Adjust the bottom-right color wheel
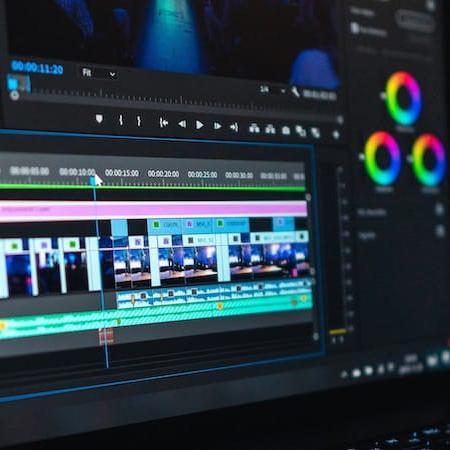450x450 pixels. point(429,160)
